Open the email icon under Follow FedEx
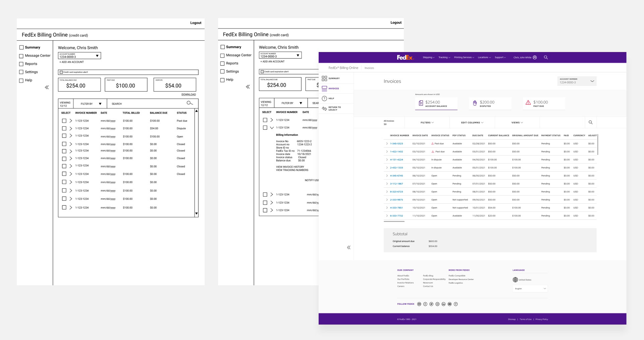This screenshot has height=340, width=644. [419, 304]
